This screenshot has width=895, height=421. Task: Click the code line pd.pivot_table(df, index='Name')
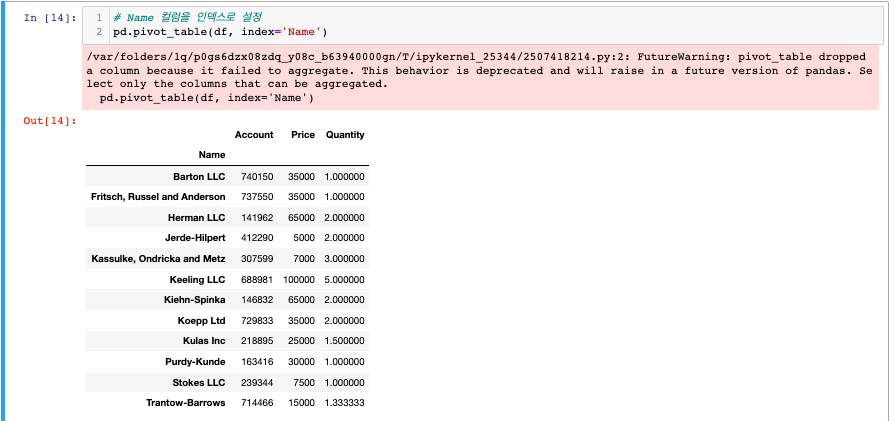(220, 32)
